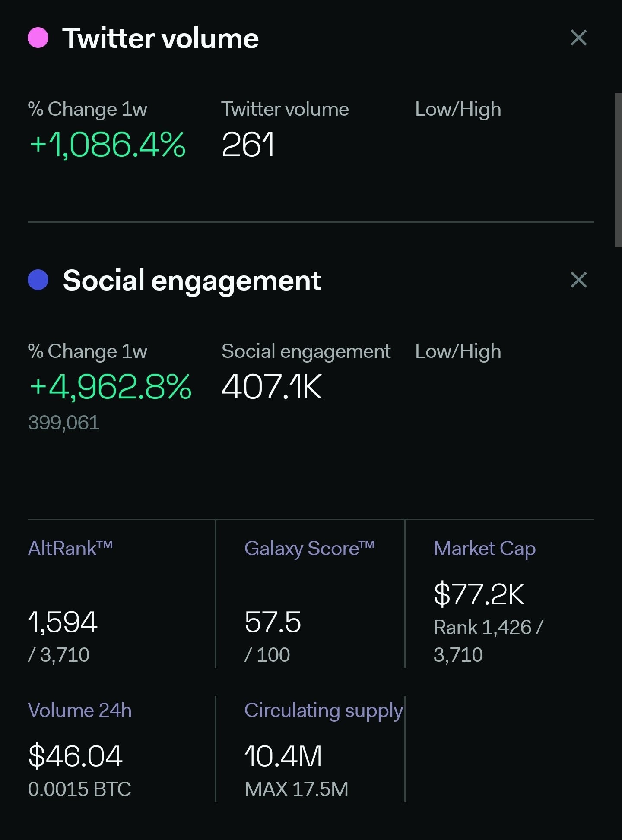Click the 1,594 AltRank value
622x840 pixels.
coord(63,622)
